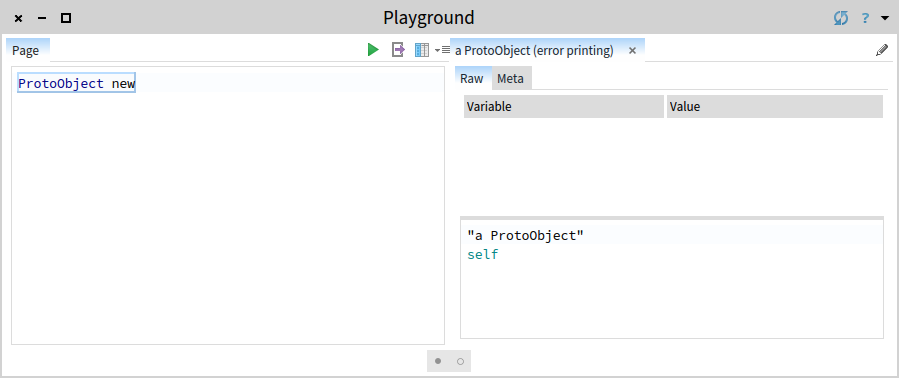Click the pencil edit icon in inspector

click(882, 50)
